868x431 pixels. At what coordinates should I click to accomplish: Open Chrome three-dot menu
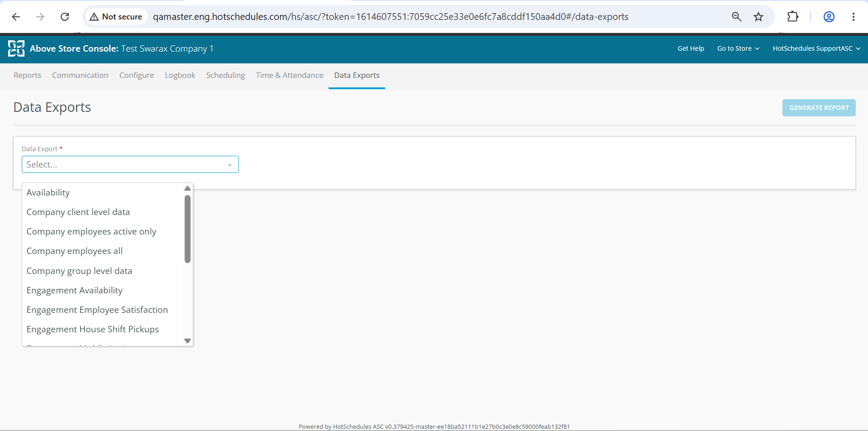(x=853, y=17)
